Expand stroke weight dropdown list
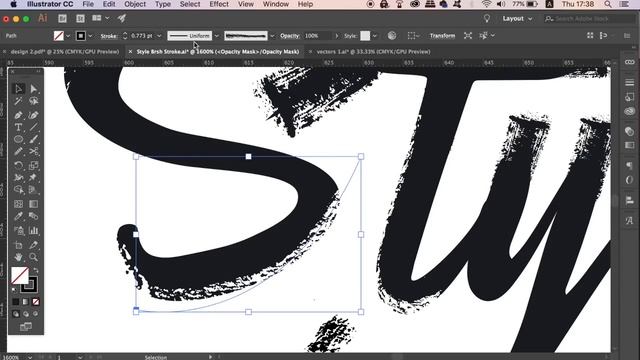The image size is (640, 360). 159,36
